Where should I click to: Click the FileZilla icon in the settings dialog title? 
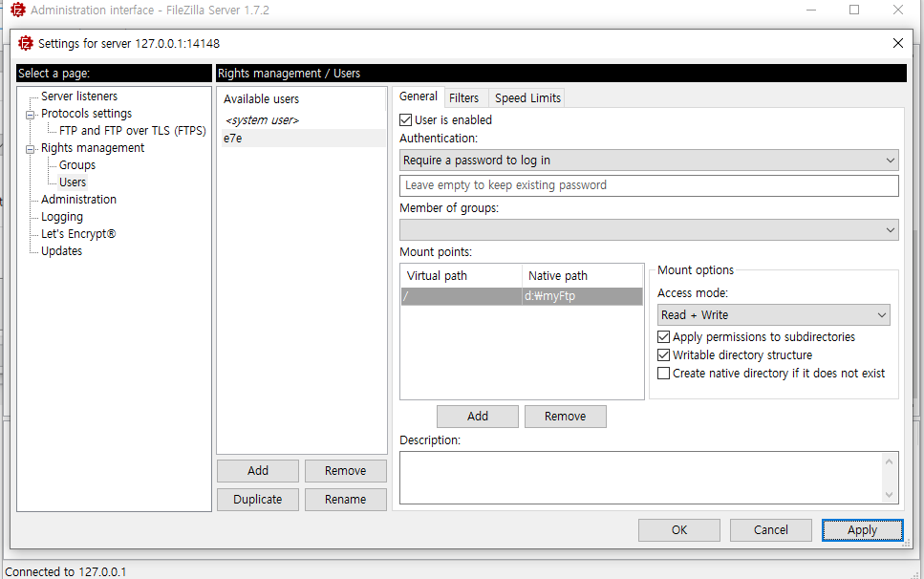[26, 44]
